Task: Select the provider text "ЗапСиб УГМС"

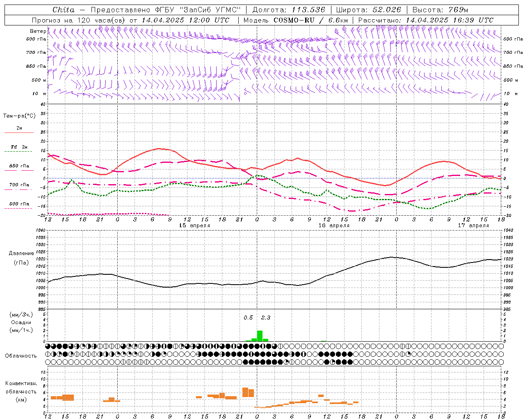Action: [x=210, y=10]
